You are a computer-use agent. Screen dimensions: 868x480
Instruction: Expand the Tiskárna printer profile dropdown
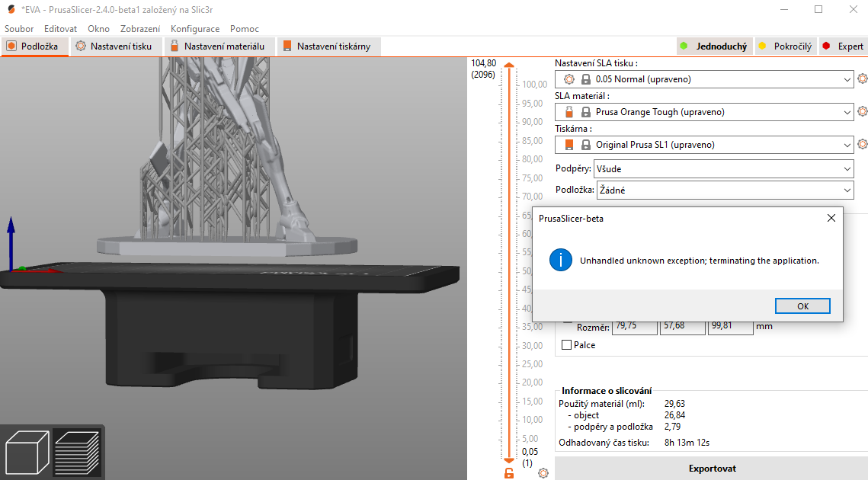(x=847, y=145)
